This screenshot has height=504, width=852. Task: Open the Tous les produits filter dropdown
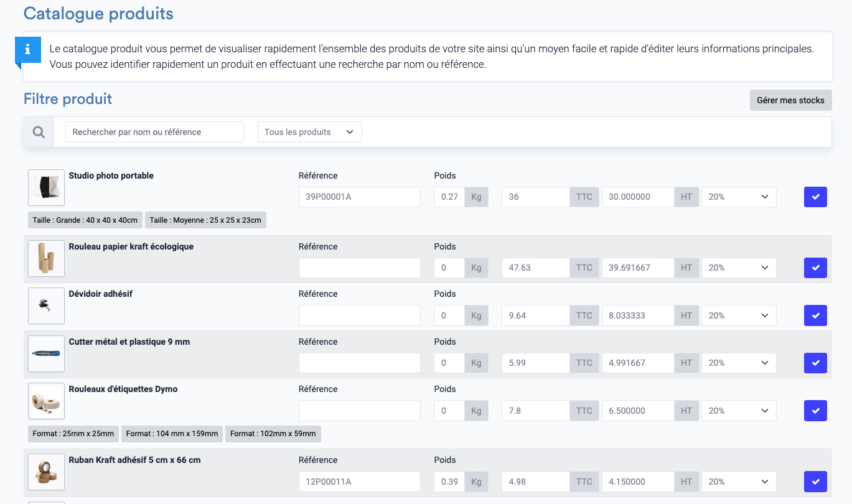coord(309,131)
